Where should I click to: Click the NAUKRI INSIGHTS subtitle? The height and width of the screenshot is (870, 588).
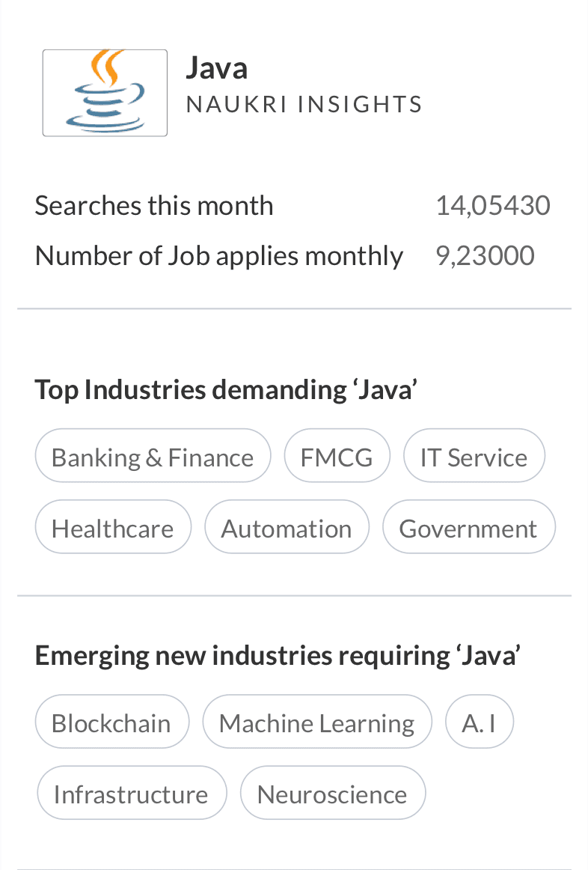(x=304, y=104)
